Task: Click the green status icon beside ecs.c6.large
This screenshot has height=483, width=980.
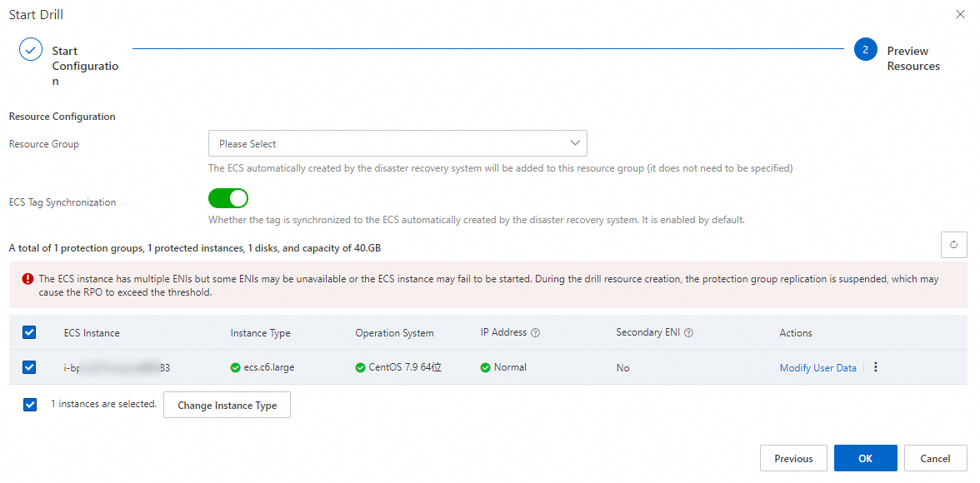Action: (236, 367)
